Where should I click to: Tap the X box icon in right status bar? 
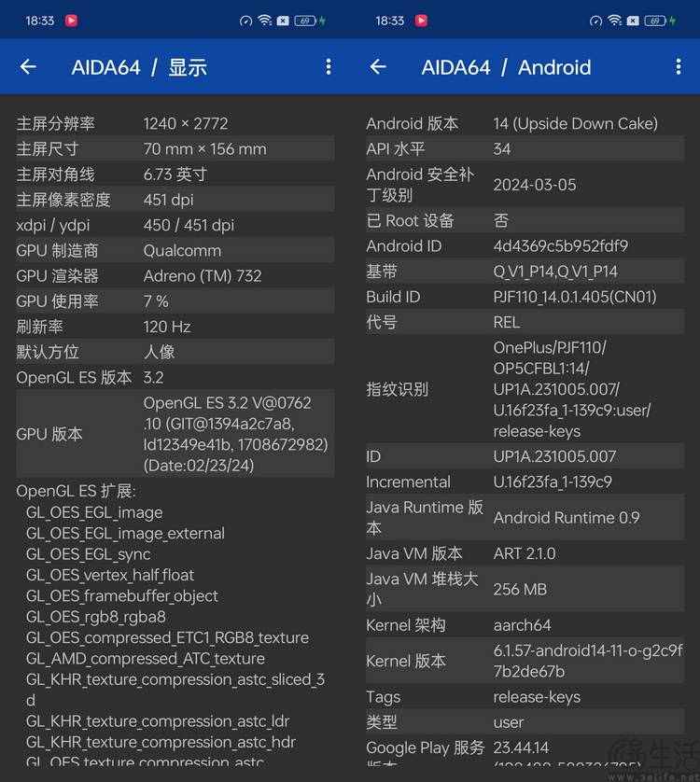pos(633,21)
